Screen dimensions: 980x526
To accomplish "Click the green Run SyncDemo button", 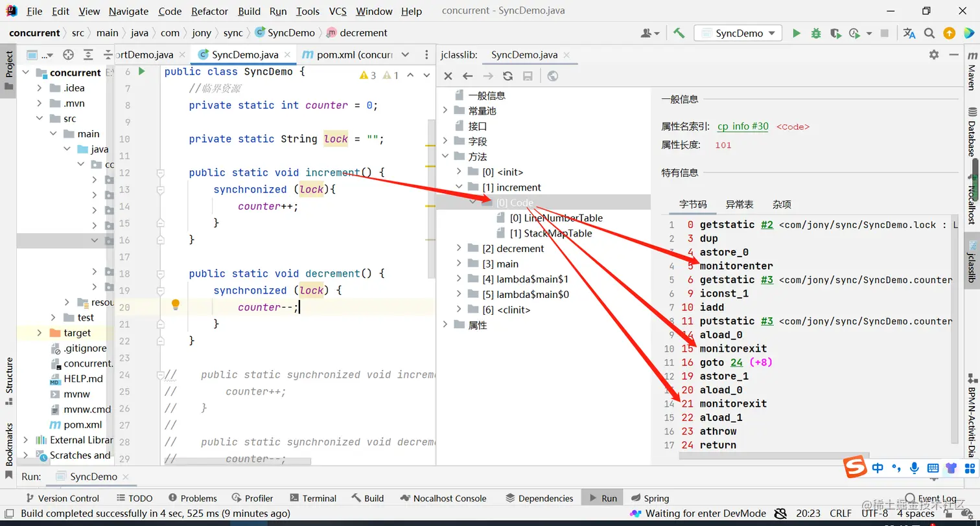I will point(797,33).
